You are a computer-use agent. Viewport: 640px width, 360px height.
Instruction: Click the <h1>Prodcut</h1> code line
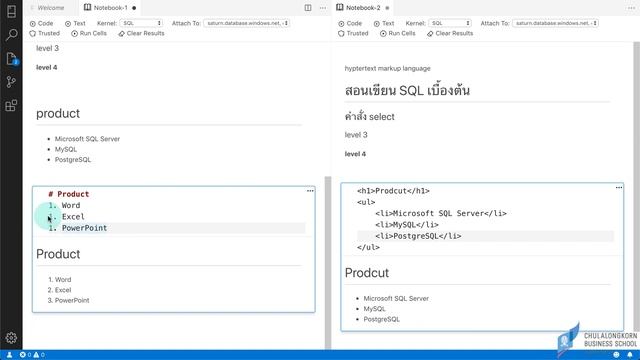tap(393, 191)
